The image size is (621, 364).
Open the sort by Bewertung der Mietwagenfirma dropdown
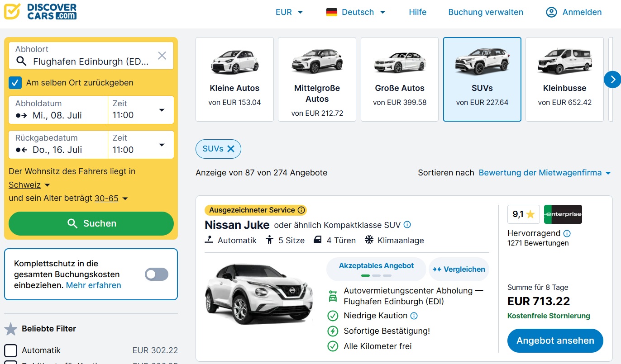click(545, 173)
